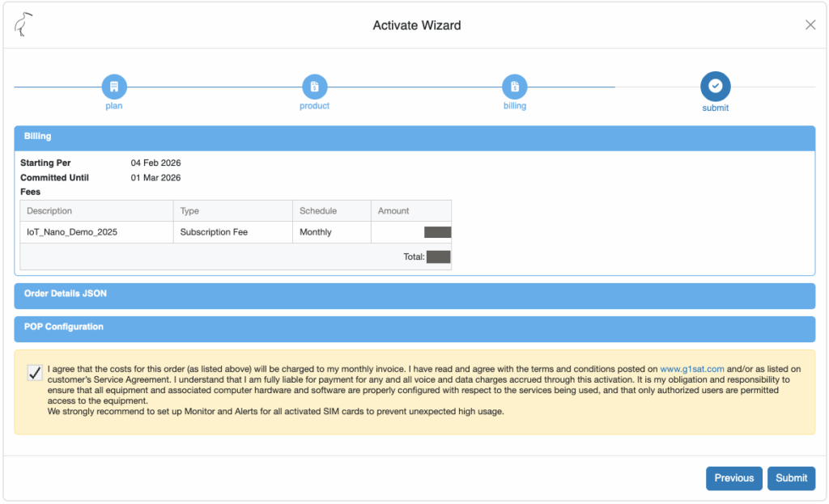The width and height of the screenshot is (829, 504).
Task: Expand the POP Configuration section
Action: point(414,328)
